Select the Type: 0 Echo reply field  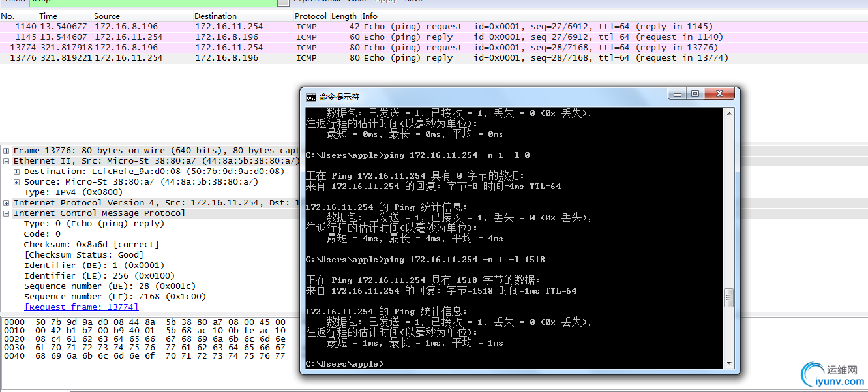pos(94,224)
